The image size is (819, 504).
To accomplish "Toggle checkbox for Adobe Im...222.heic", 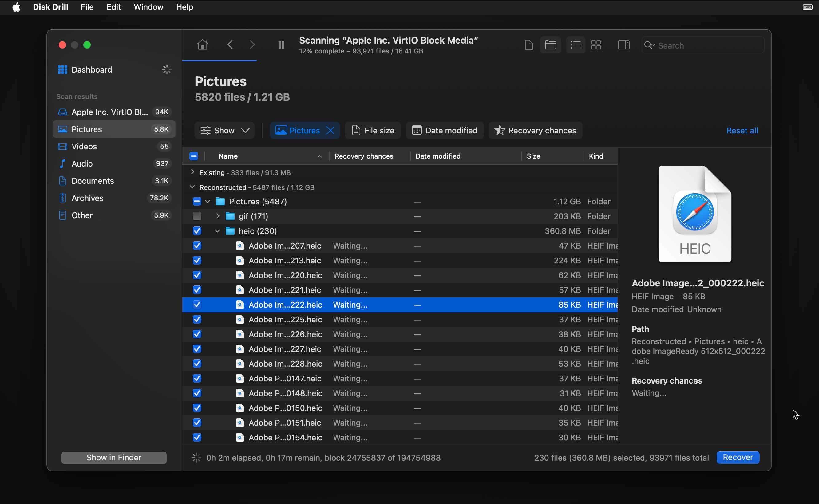I will 197,305.
